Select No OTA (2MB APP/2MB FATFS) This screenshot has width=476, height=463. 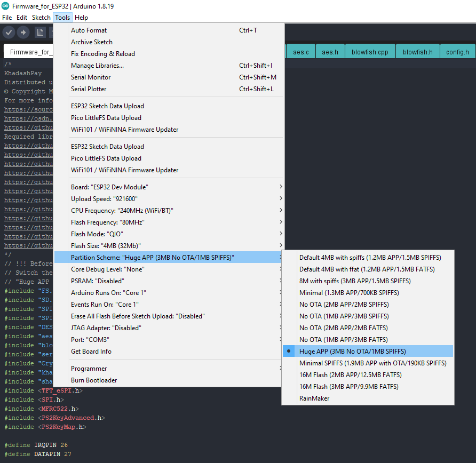368,328
